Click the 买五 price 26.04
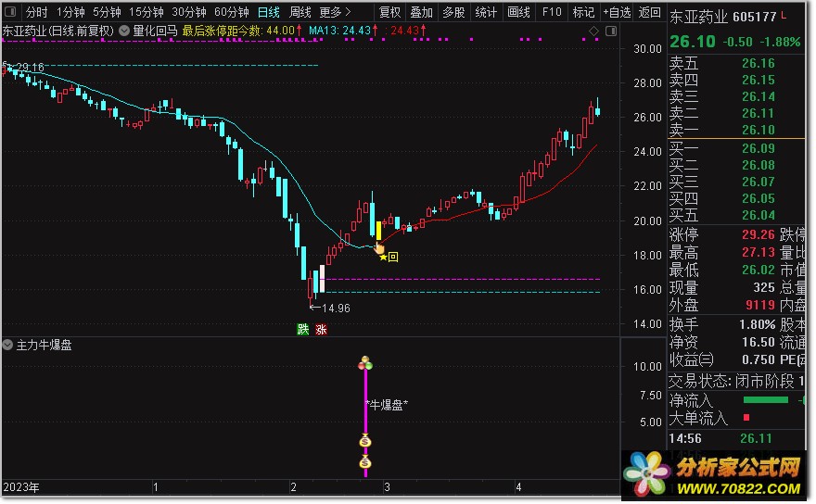This screenshot has height=504, width=816. 759,215
